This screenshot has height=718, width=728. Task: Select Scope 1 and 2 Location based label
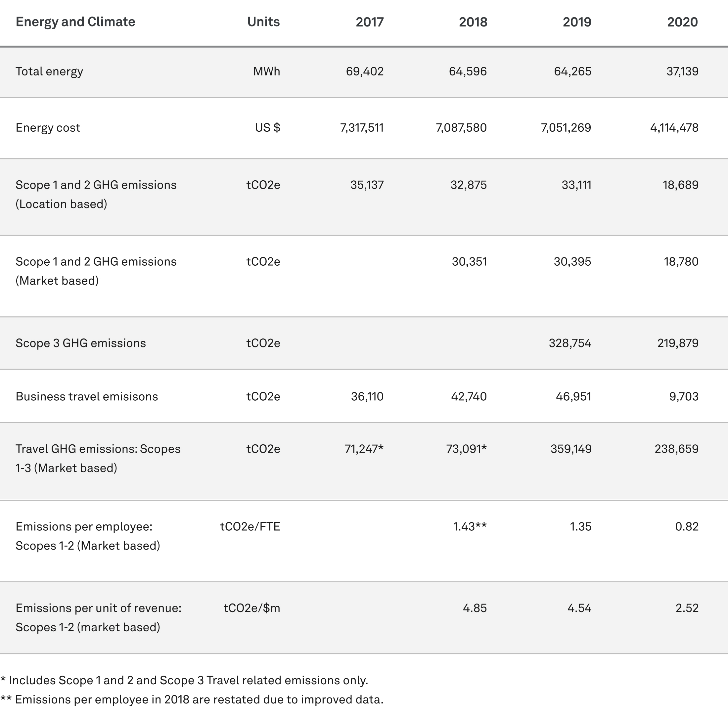pyautogui.click(x=96, y=194)
